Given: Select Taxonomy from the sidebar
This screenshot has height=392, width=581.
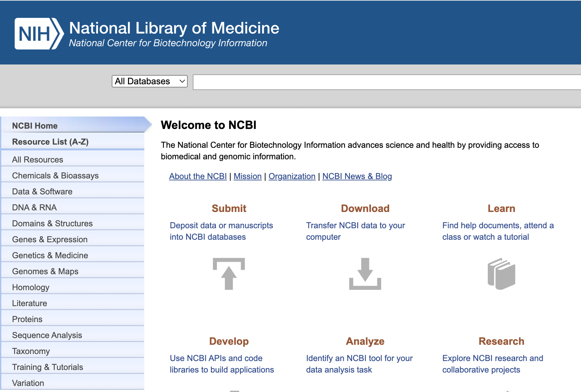Looking at the screenshot, I should pos(31,351).
